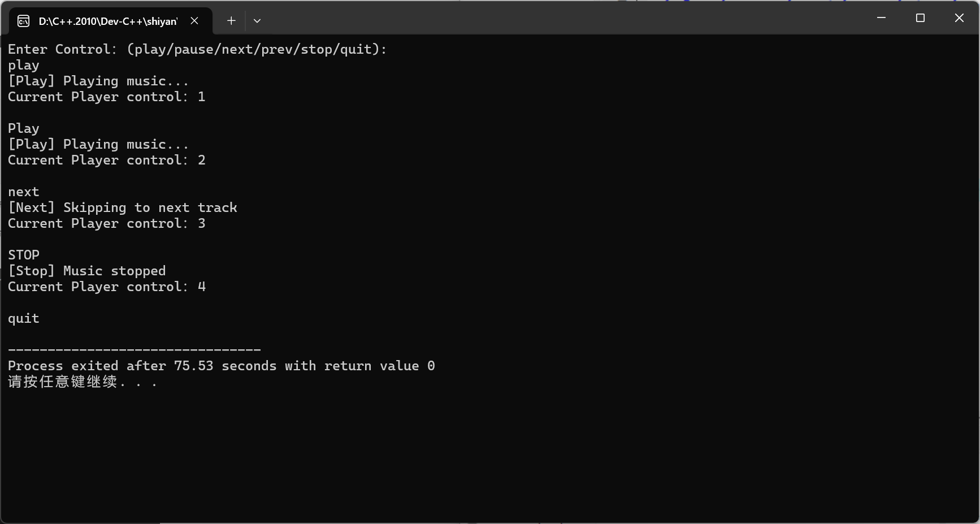Click the "Current Player control: 1" line
Image resolution: width=980 pixels, height=524 pixels.
[106, 97]
